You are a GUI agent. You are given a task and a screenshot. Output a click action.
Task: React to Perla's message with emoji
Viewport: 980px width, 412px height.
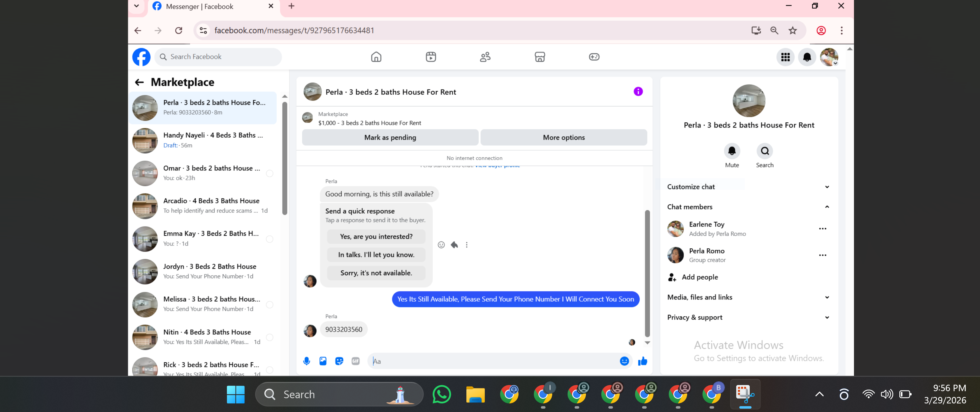(441, 245)
